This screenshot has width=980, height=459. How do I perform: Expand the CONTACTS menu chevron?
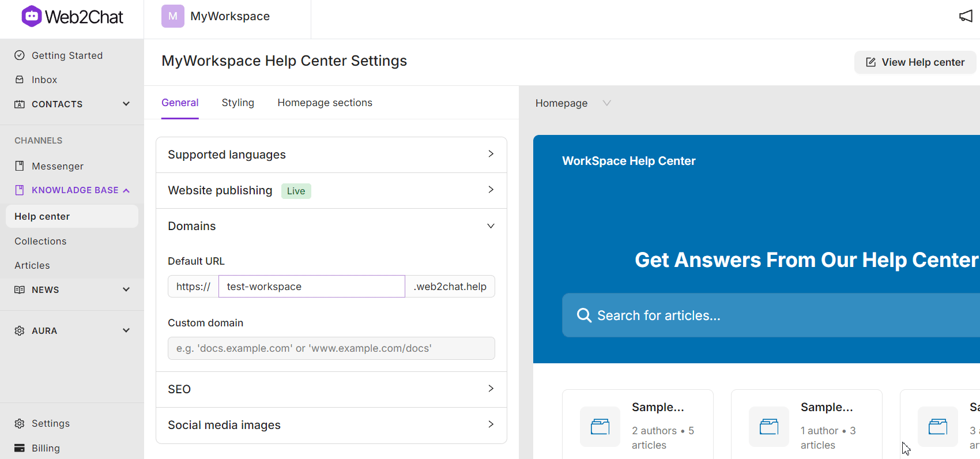(x=126, y=104)
